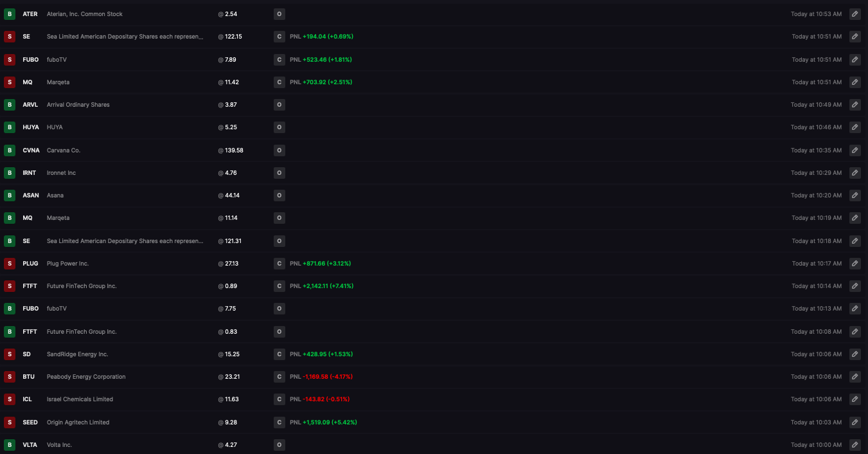The width and height of the screenshot is (868, 454).
Task: Click the ARVL ticker symbol
Action: pos(30,105)
